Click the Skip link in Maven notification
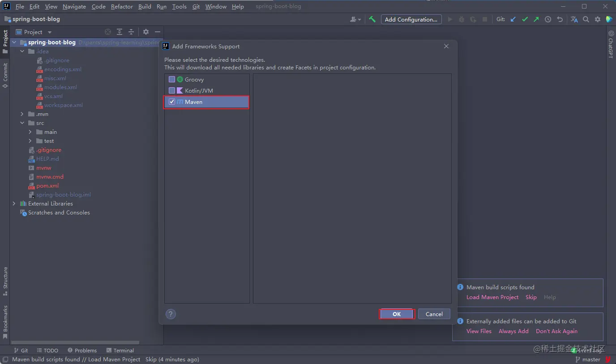The width and height of the screenshot is (616, 364). coord(531,297)
